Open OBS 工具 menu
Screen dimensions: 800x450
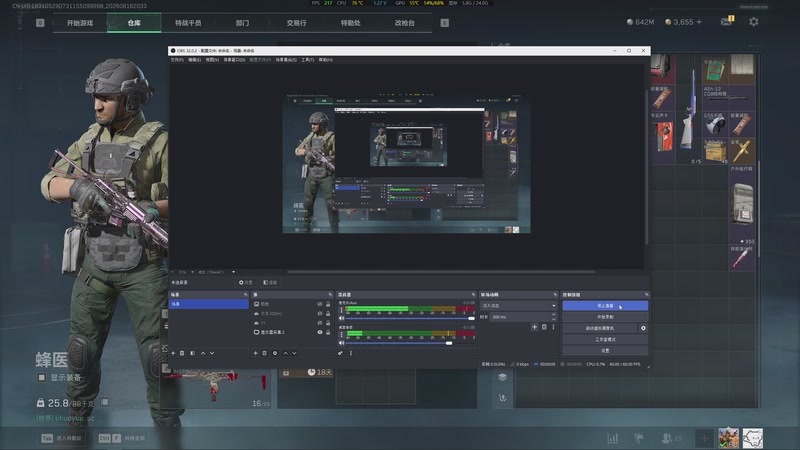[308, 60]
